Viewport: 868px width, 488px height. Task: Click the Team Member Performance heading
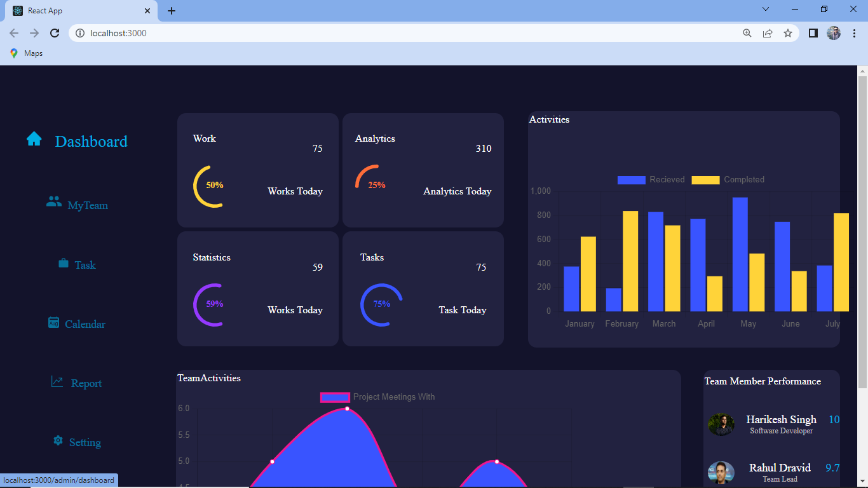coord(763,381)
